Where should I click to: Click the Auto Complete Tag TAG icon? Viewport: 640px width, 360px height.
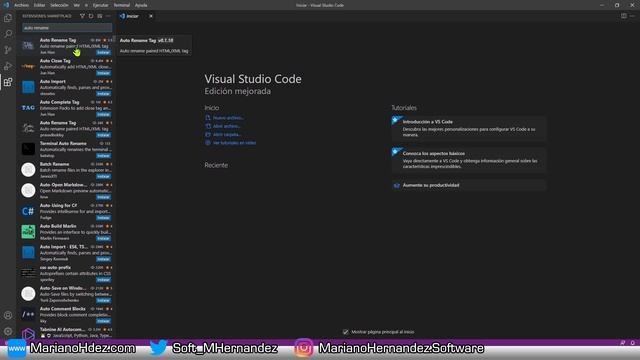[x=28, y=108]
